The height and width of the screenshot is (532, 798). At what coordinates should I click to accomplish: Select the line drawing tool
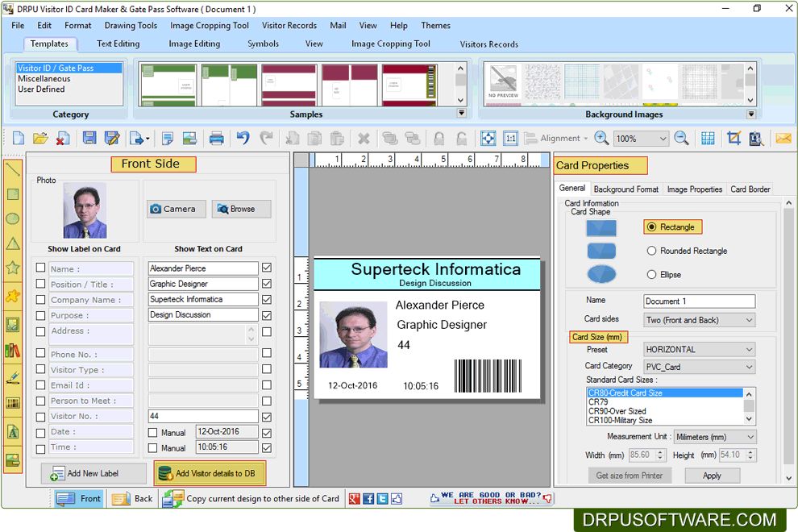pyautogui.click(x=13, y=168)
